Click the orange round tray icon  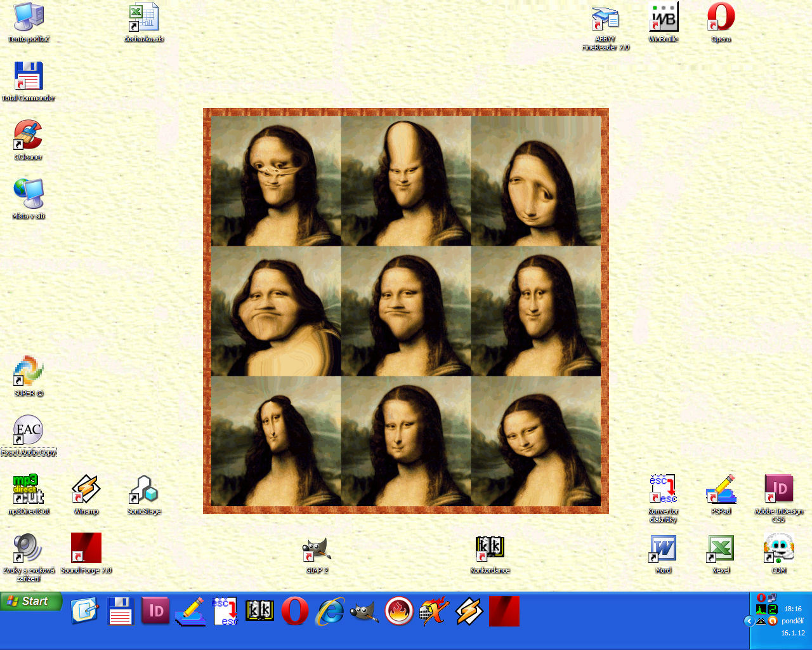coord(773,621)
